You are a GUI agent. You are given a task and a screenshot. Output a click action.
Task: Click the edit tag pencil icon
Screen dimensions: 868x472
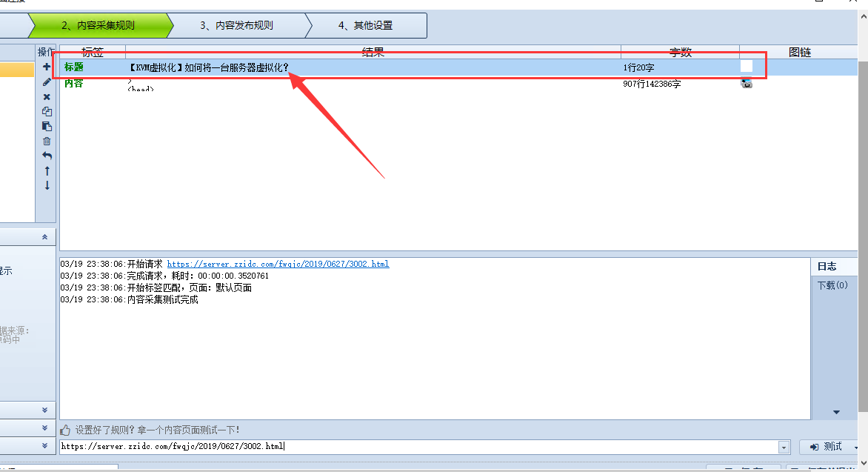(x=47, y=82)
